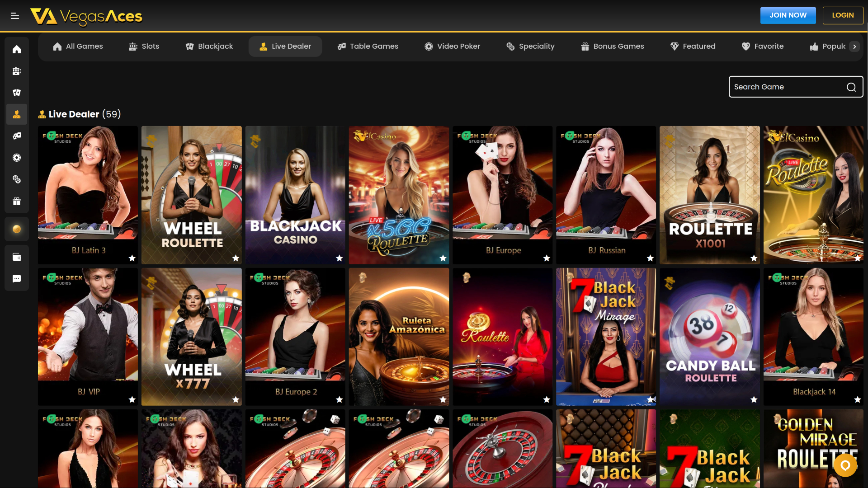The width and height of the screenshot is (868, 488).
Task: Open the chat bubble icon in sidebar
Action: (17, 278)
